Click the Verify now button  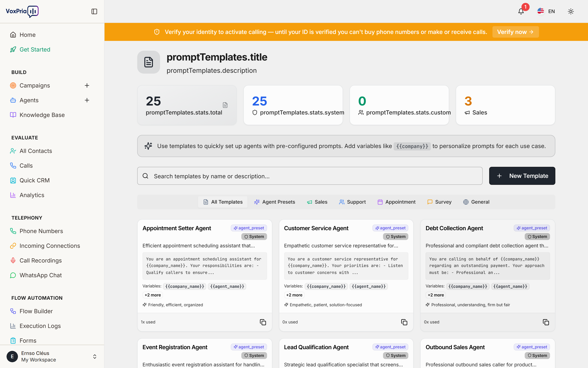pos(515,32)
